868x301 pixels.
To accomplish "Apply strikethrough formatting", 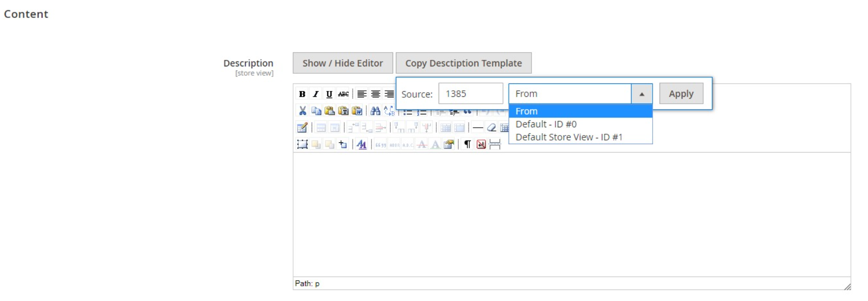I will 343,94.
